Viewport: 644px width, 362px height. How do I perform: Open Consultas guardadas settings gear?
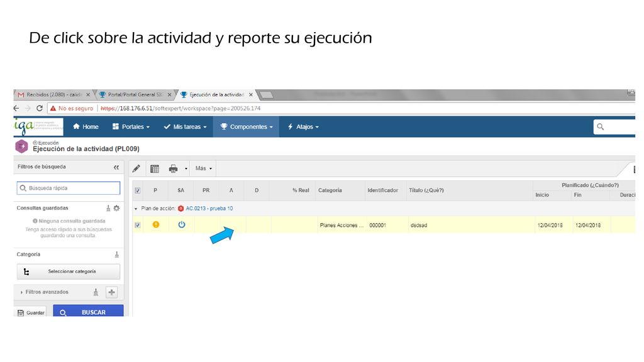pyautogui.click(x=116, y=208)
